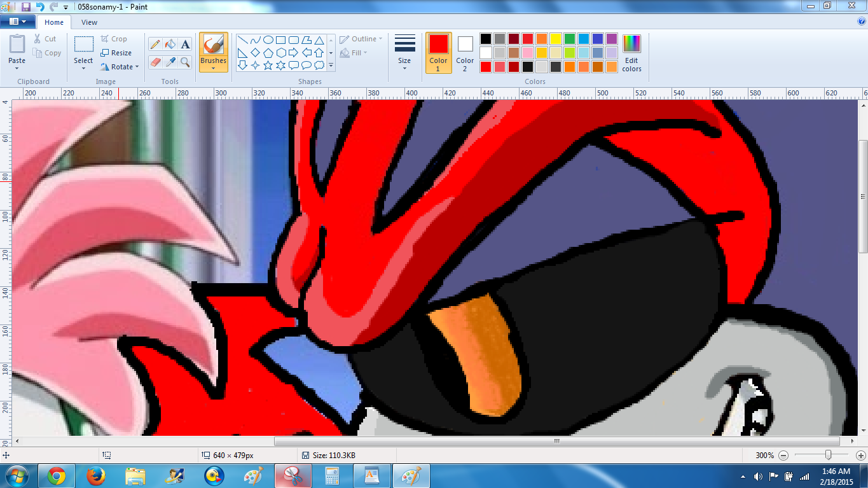
Task: Open the Size line-thickness dropdown
Action: 404,52
